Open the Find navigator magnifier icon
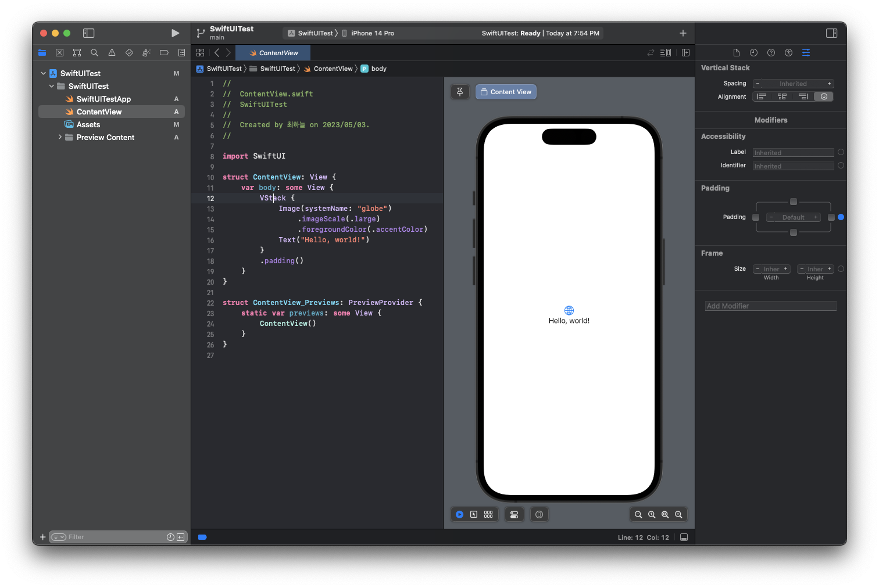The image size is (879, 588). click(x=94, y=53)
